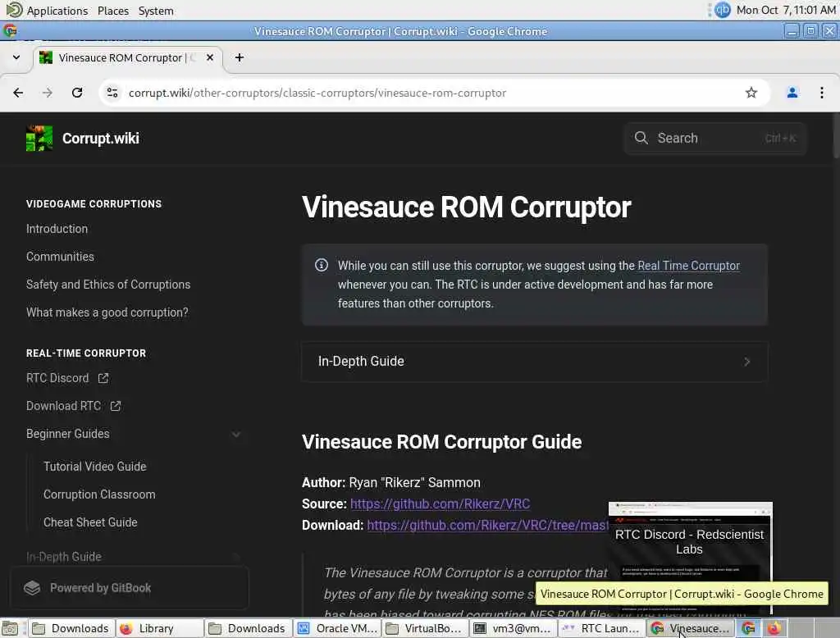Click the RTC Discord external link icon
The image size is (840, 638).
[103, 378]
